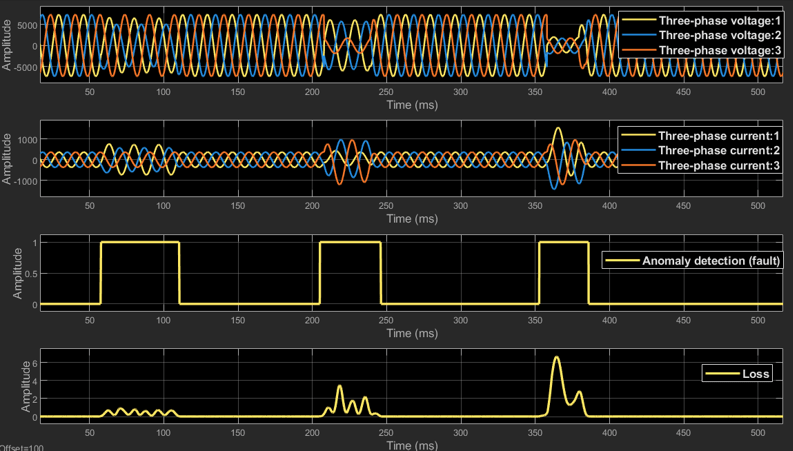
Task: Click top of first anomaly detection pulse
Action: 140,243
